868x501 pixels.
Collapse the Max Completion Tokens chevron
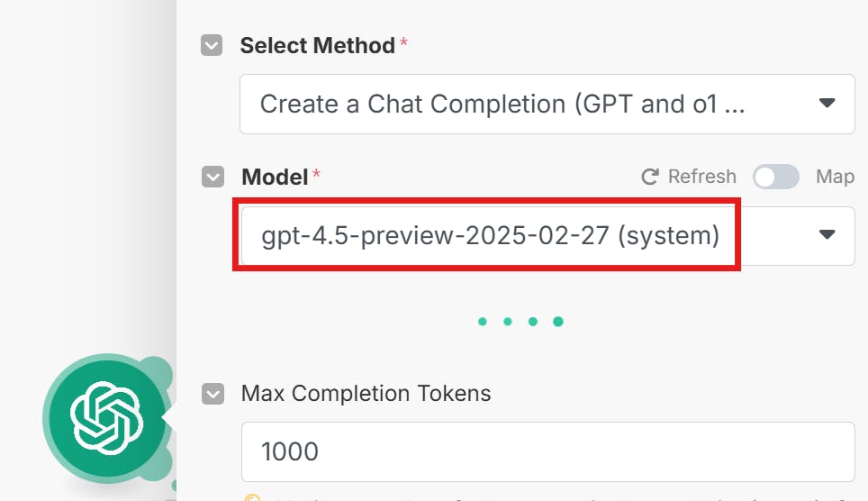212,394
